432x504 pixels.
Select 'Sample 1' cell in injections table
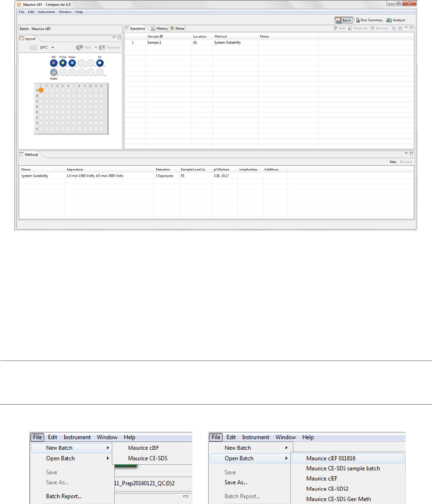click(169, 42)
